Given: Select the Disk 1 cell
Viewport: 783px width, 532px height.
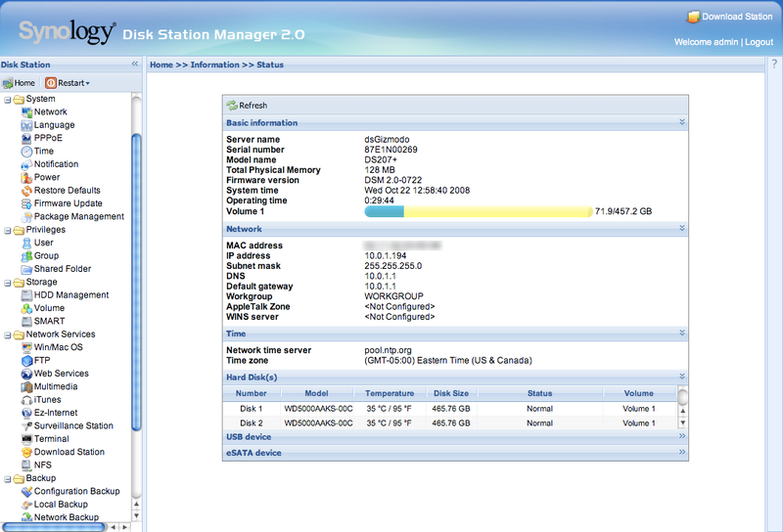Looking at the screenshot, I should click(x=252, y=409).
